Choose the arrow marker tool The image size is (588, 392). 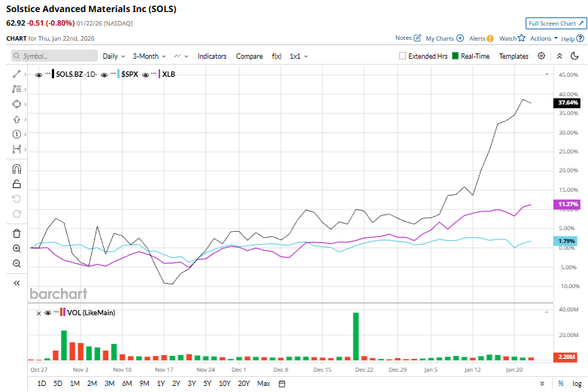17,120
